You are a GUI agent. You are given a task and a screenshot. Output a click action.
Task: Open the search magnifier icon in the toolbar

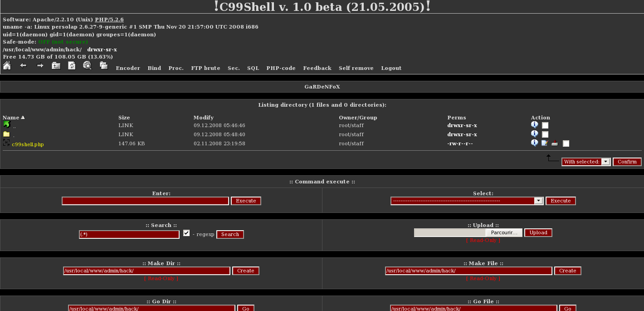click(88, 66)
